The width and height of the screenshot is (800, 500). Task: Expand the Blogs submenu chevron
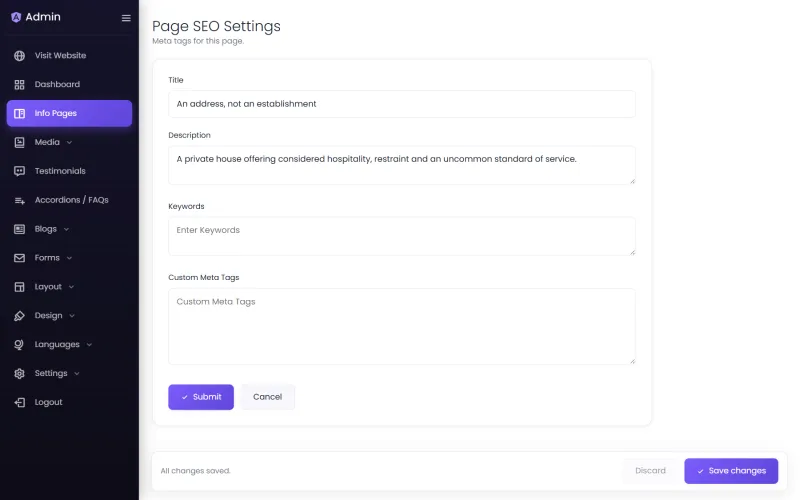point(66,229)
